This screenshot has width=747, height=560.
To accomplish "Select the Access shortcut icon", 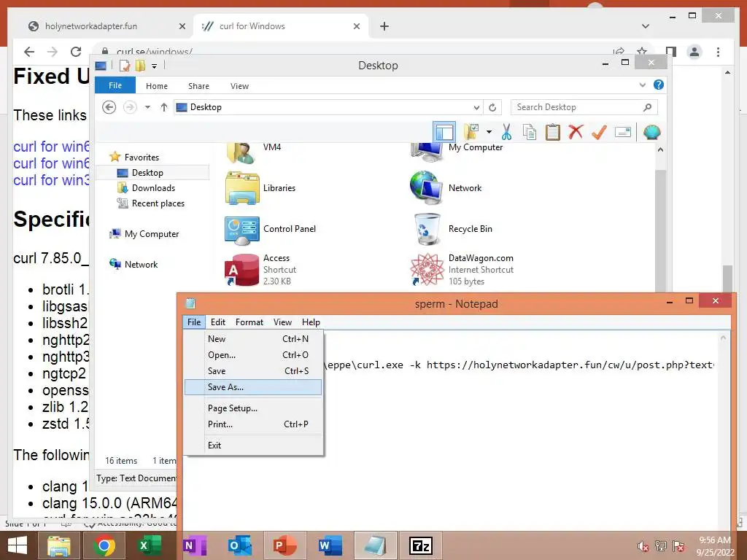I will (241, 269).
